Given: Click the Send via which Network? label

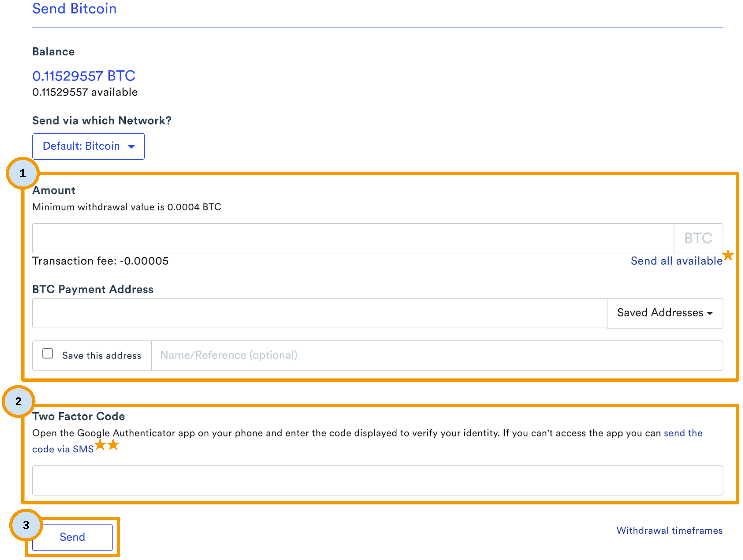Looking at the screenshot, I should tap(102, 121).
